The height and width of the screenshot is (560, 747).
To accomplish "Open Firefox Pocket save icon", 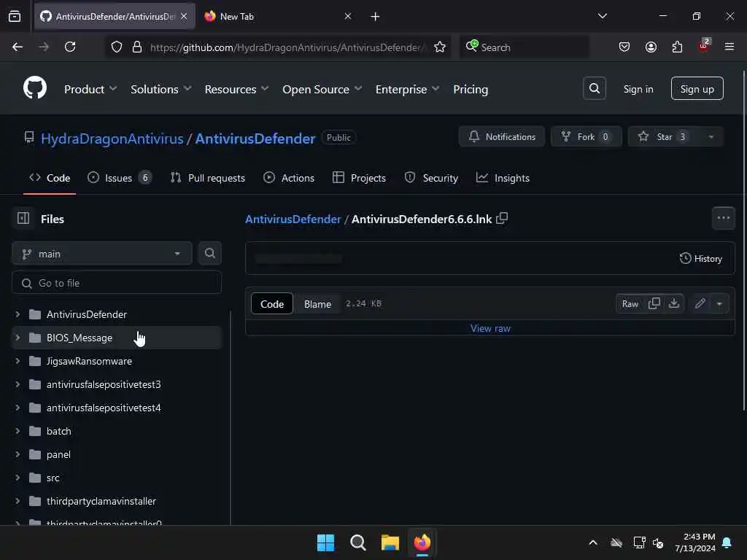I will [x=624, y=47].
